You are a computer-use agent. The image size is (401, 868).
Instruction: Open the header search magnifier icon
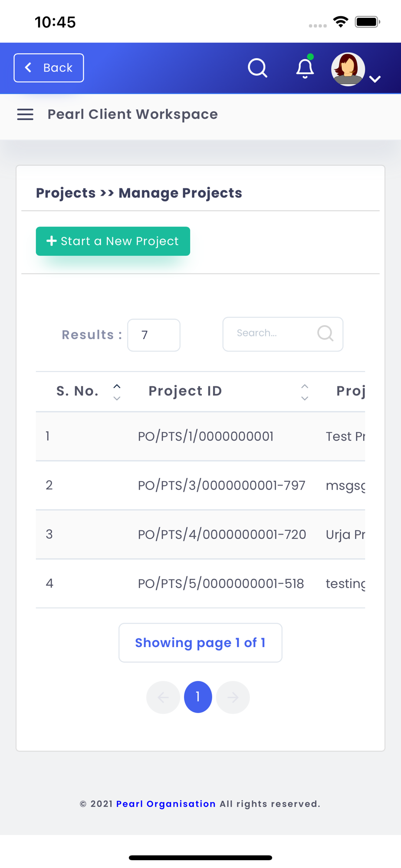pos(257,68)
